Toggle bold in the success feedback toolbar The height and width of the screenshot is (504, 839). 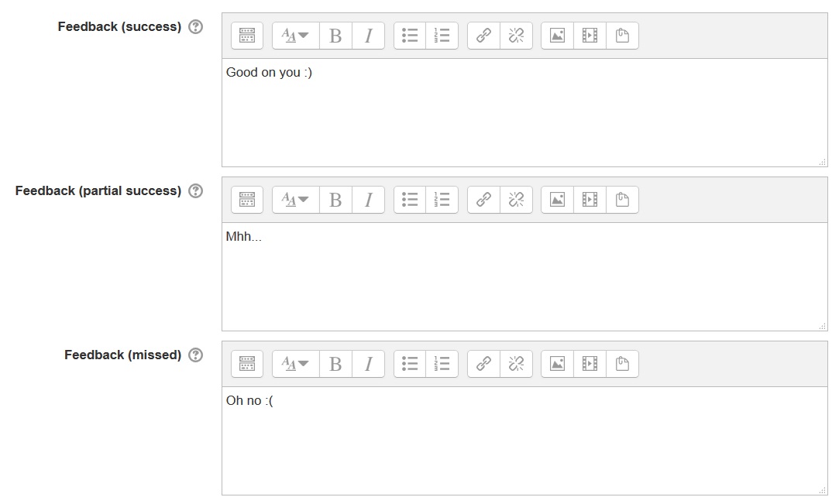tap(335, 35)
